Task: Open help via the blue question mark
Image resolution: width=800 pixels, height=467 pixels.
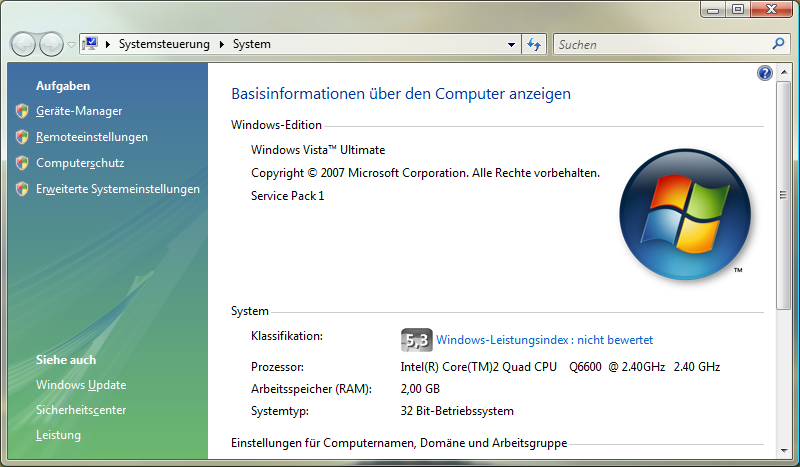Action: tap(764, 73)
